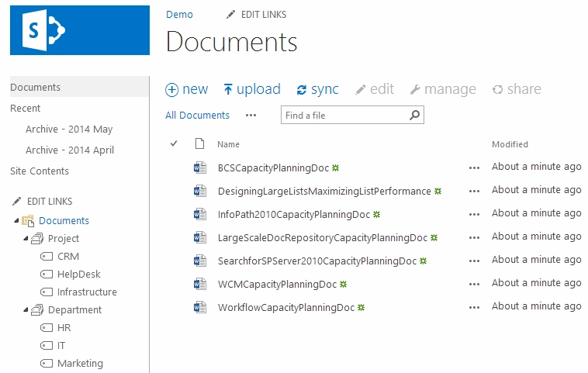Viewport: 588px width, 373px height.
Task: Click the Documents library icon in tree
Action: [29, 221]
